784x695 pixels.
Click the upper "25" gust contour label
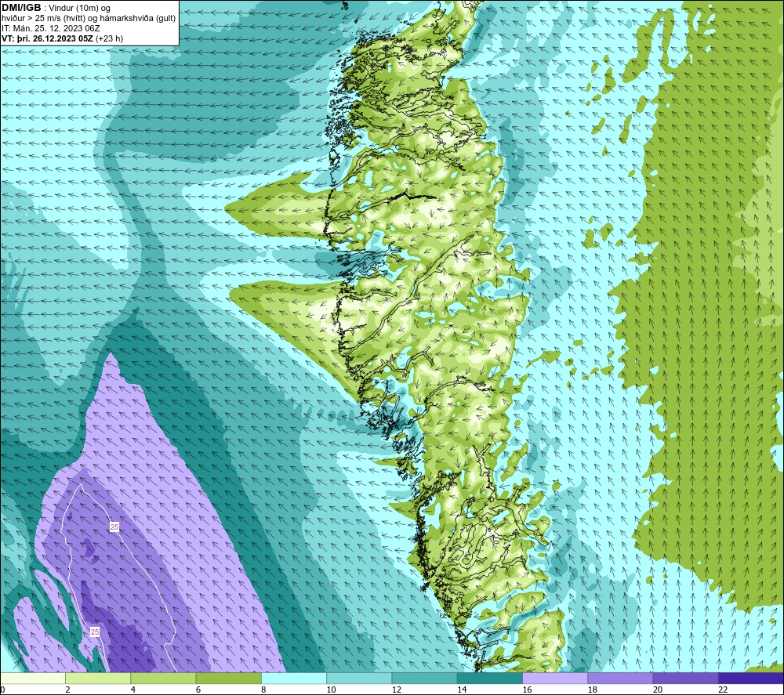114,527
